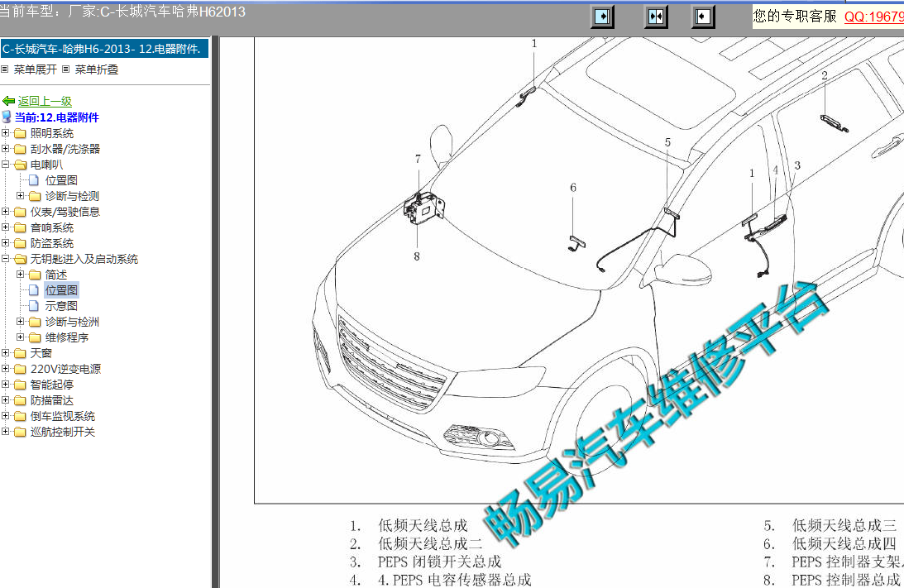
Task: Click the page icon for 示意图
Action: [34, 306]
